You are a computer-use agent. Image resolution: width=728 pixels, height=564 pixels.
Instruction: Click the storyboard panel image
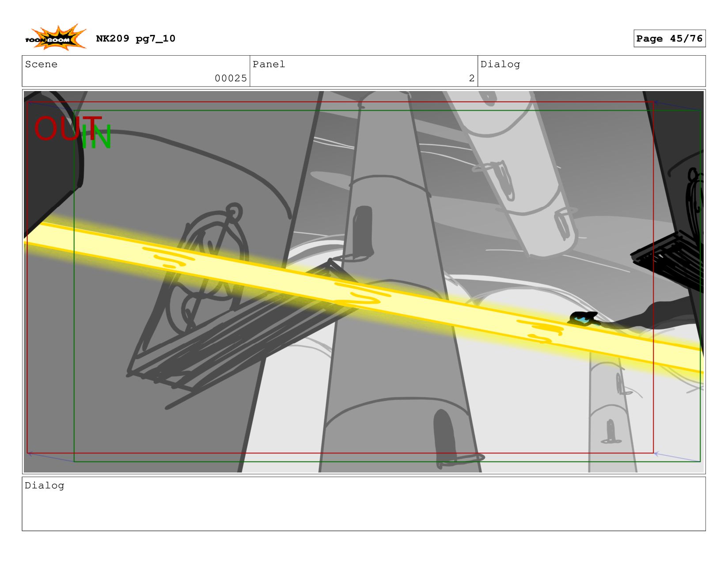[364, 282]
